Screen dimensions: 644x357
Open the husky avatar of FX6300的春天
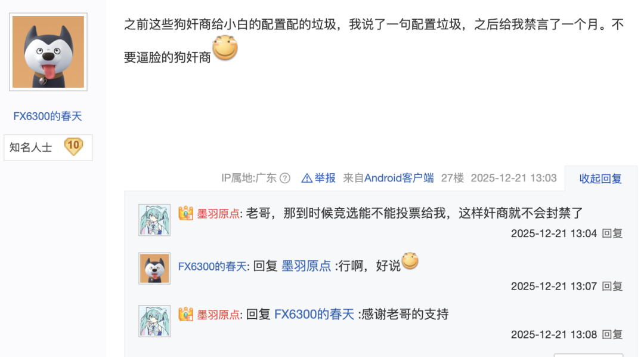(48, 52)
